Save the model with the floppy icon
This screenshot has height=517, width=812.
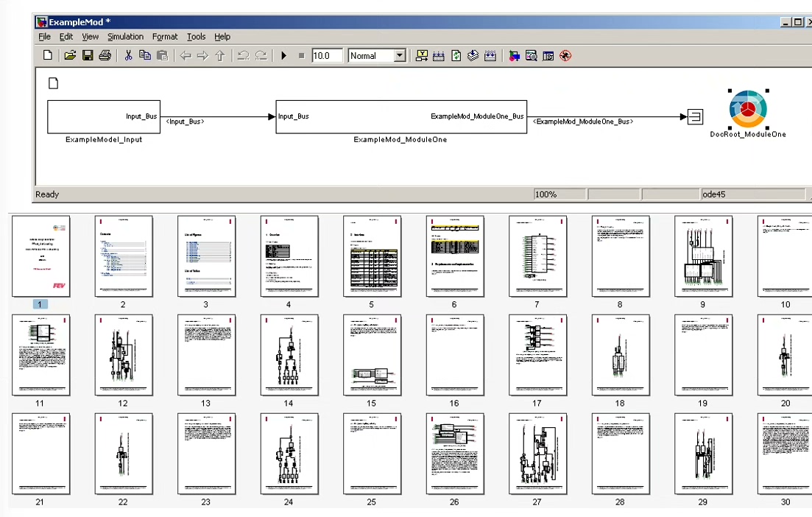coord(88,55)
